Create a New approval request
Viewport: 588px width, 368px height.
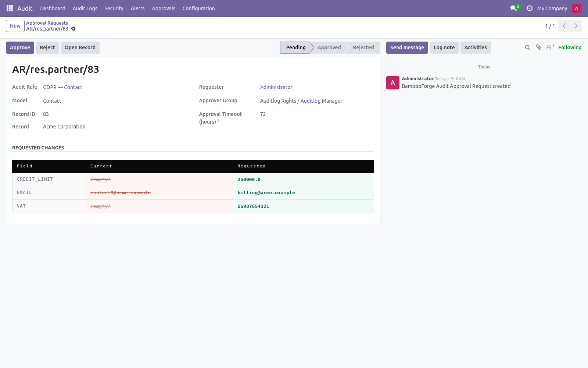(15, 26)
